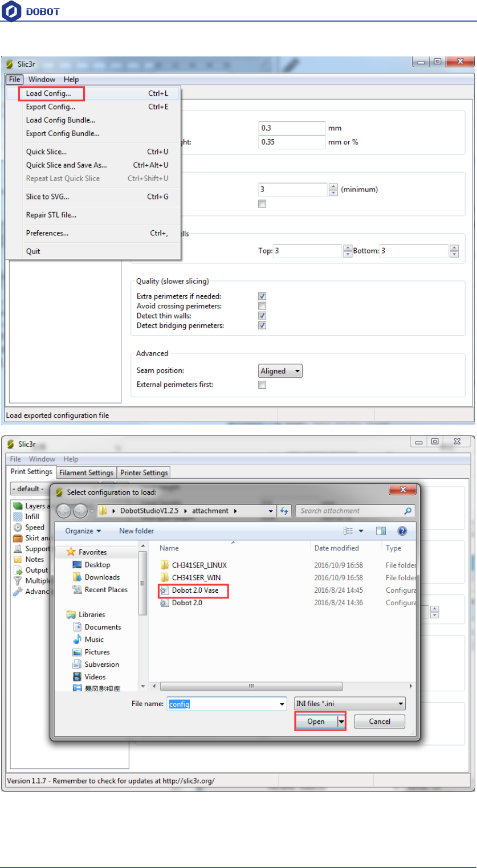Choose Export Config... menu entry
477x868 pixels.
pyautogui.click(x=94, y=107)
